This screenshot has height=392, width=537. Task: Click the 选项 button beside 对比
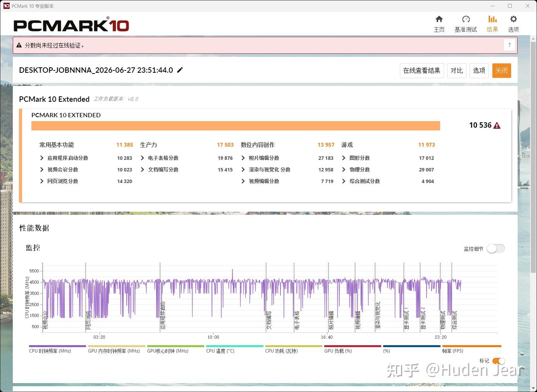click(479, 70)
